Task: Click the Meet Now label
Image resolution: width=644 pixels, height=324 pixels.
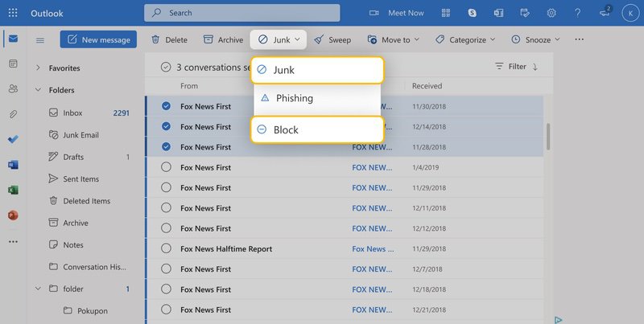Action: tap(406, 13)
